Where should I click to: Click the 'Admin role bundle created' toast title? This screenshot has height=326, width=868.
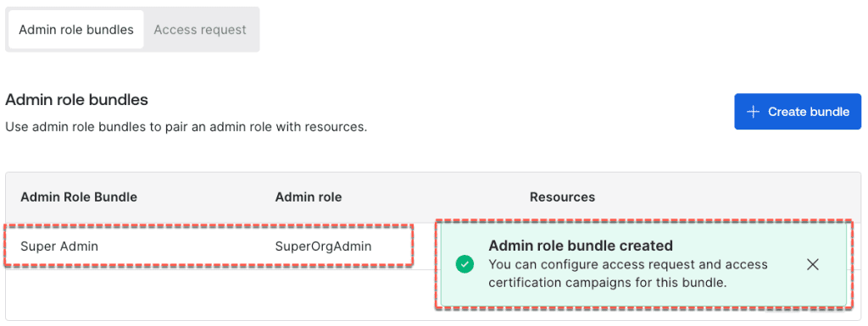[x=581, y=245]
